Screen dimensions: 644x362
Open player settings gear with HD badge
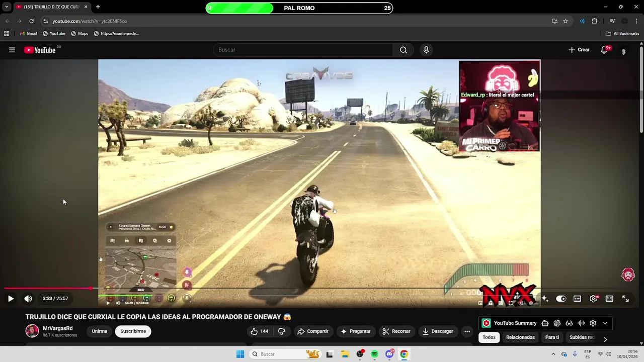pos(594,299)
